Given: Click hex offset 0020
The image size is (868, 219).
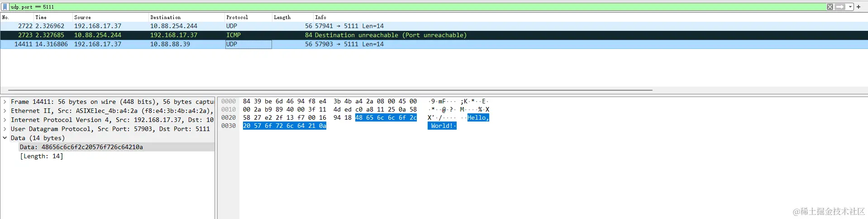Looking at the screenshot, I should 229,118.
